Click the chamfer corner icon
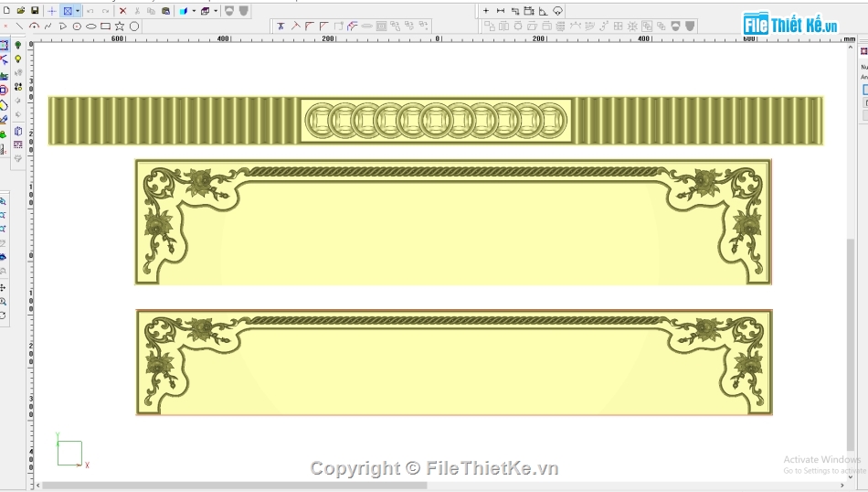Image resolution: width=868 pixels, height=492 pixels. pos(323,26)
